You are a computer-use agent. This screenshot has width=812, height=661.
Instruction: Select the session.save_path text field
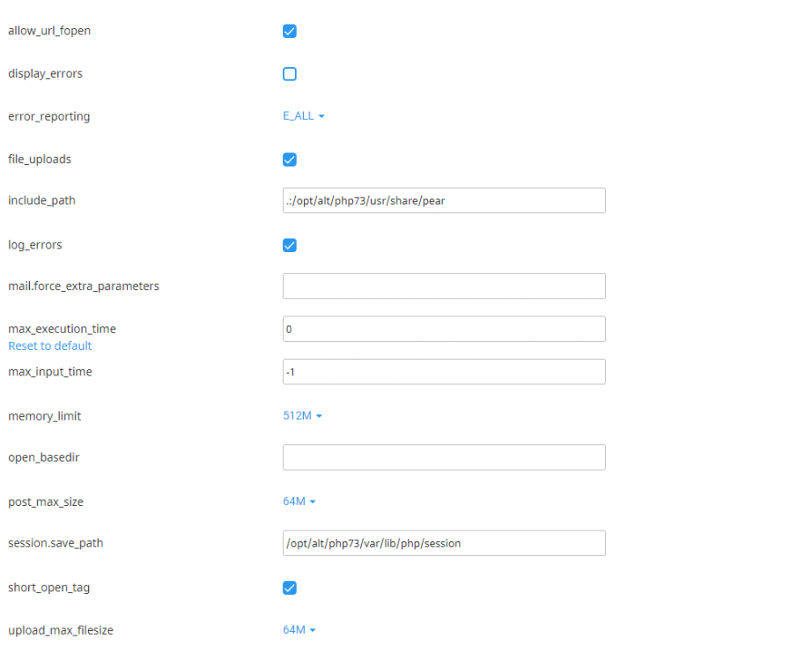[443, 543]
